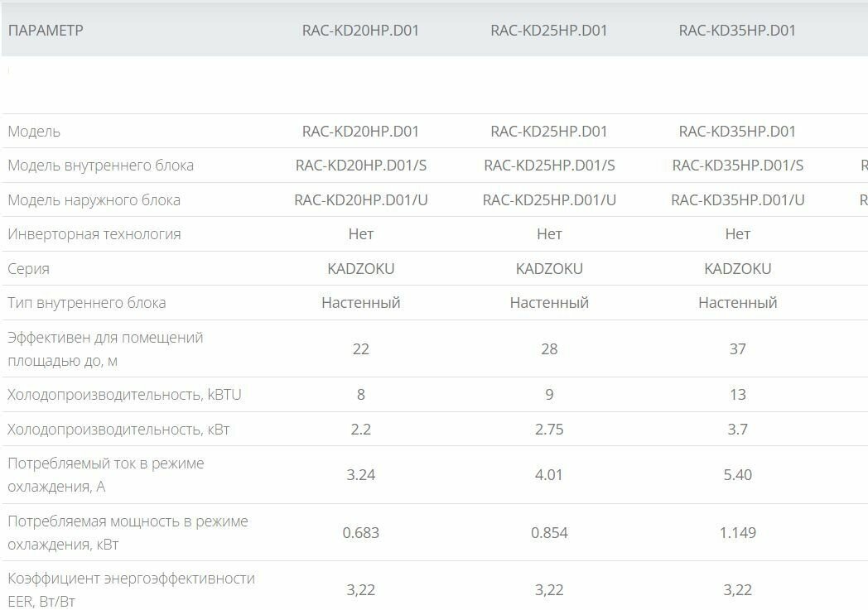Click the kBTU value 13
This screenshot has width=868, height=610.
point(738,394)
